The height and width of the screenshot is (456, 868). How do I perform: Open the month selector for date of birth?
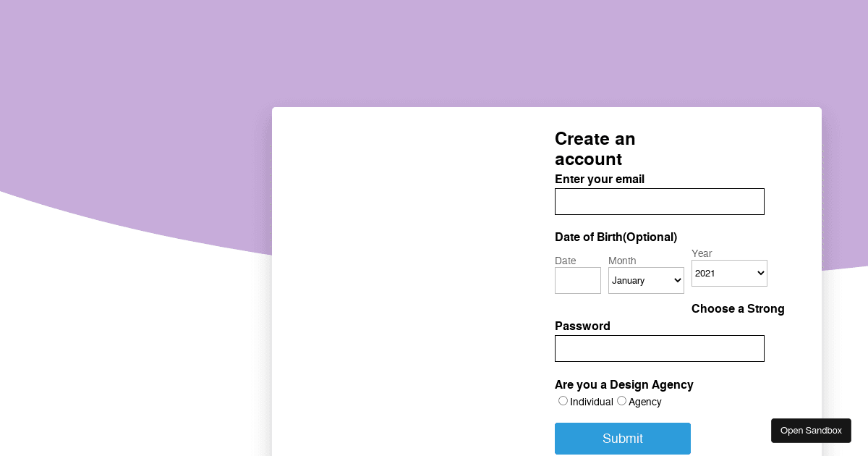(646, 280)
